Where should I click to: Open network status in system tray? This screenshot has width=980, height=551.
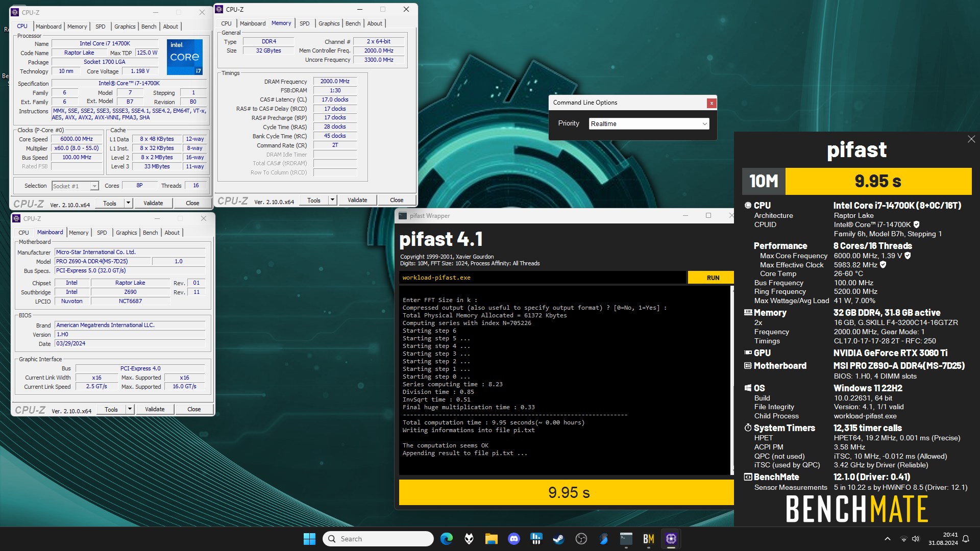point(903,539)
